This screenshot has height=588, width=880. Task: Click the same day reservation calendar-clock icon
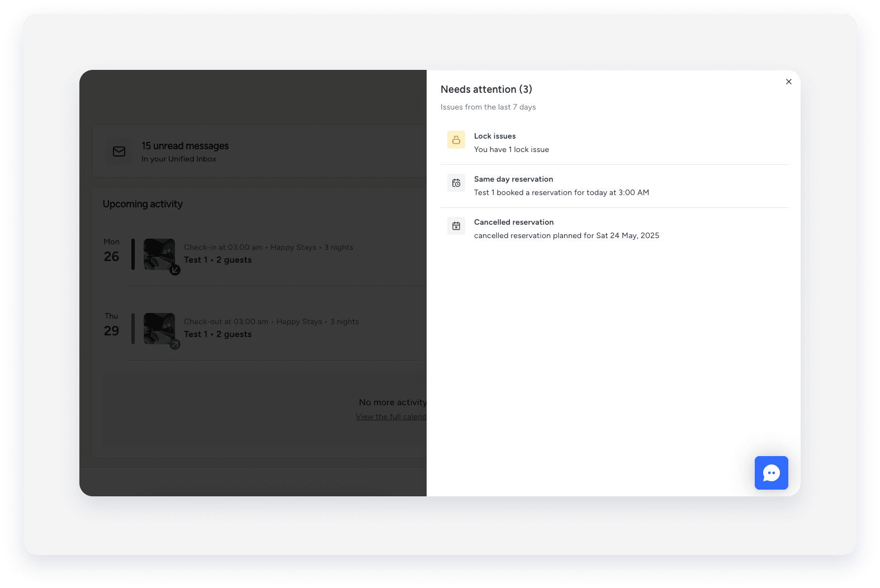(x=456, y=183)
